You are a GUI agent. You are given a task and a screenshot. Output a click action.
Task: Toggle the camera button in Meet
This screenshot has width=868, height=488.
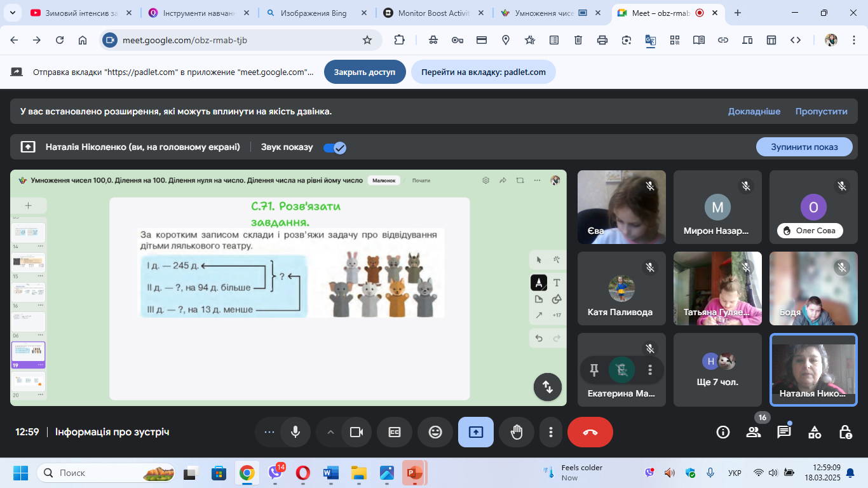pyautogui.click(x=356, y=432)
